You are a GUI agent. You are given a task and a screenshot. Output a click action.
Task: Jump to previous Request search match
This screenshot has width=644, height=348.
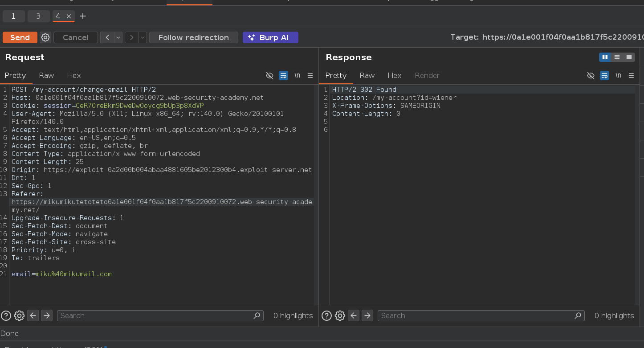(33, 315)
